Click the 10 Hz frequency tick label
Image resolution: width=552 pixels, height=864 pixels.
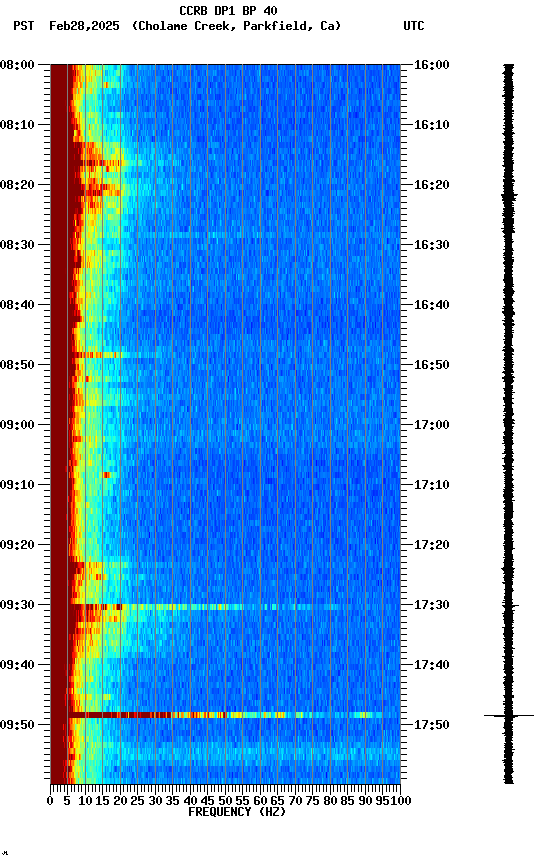click(85, 801)
